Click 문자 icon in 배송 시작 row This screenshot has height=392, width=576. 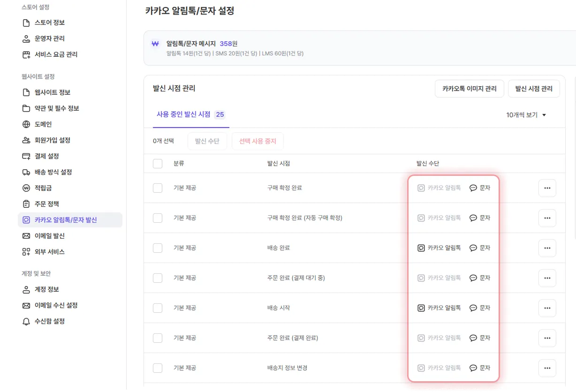click(473, 308)
